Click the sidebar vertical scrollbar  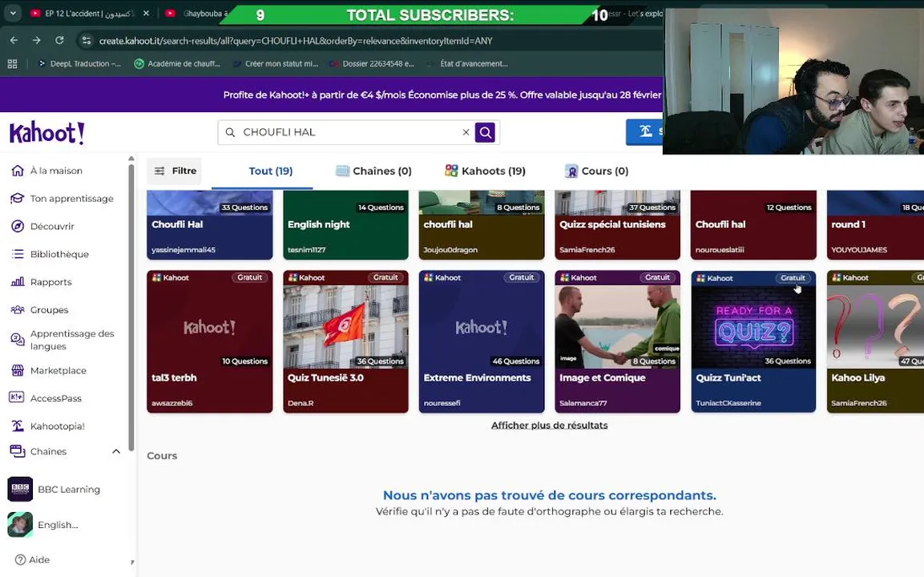point(131,306)
